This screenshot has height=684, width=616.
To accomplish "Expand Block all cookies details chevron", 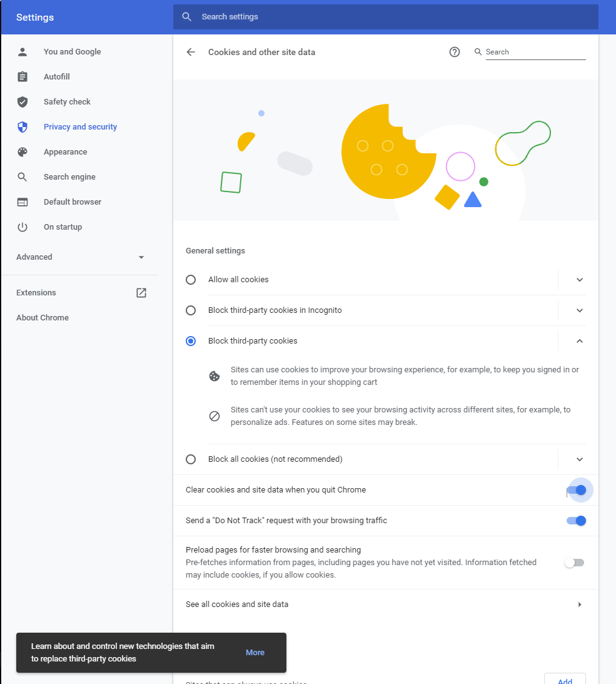I will [x=580, y=459].
